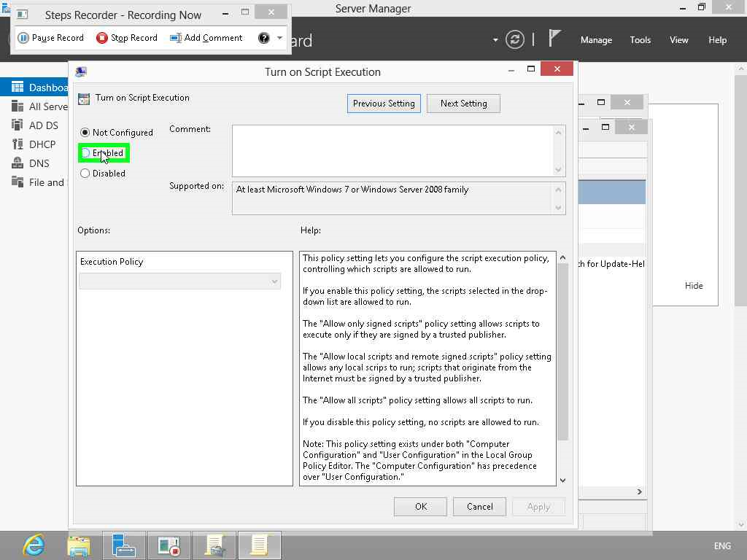
Task: Click Help text scrollbar down arrow
Action: pos(562,481)
